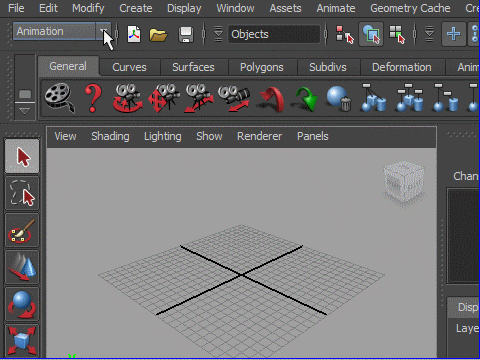
Task: Activate the Scale tool cube icon
Action: point(22,341)
